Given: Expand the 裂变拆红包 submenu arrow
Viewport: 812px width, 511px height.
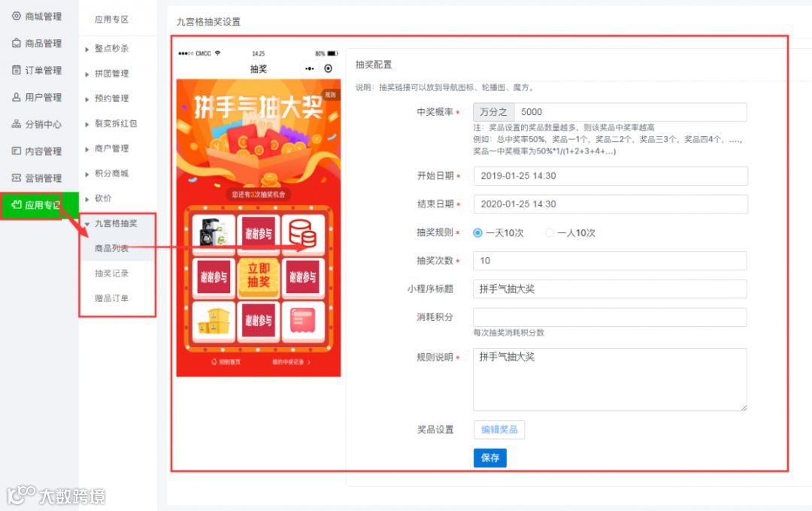Looking at the screenshot, I should 87,124.
